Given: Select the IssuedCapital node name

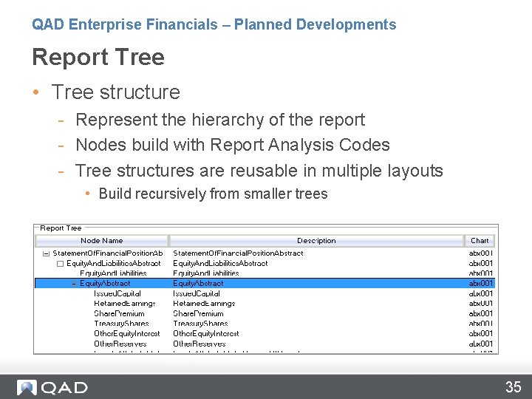Looking at the screenshot, I should point(117,293).
